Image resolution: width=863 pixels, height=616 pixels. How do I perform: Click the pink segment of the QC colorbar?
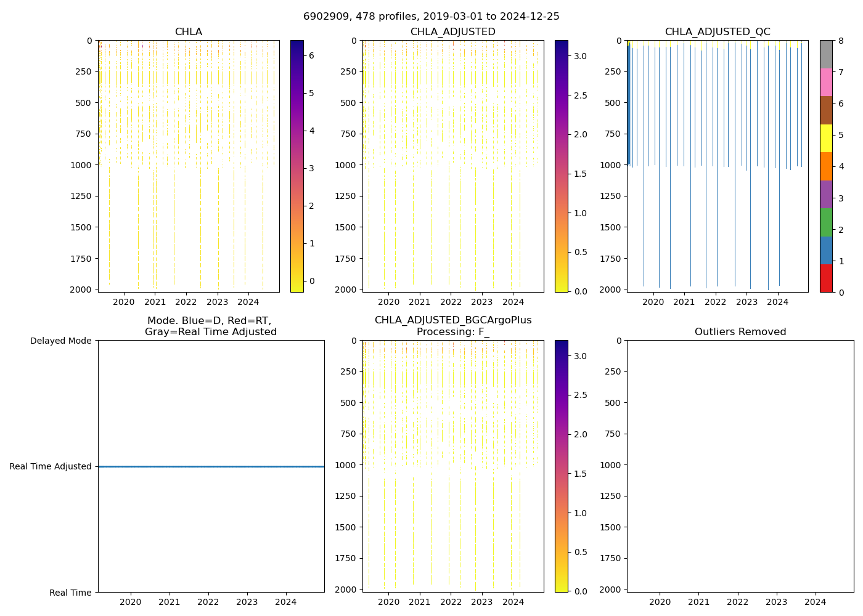click(826, 82)
